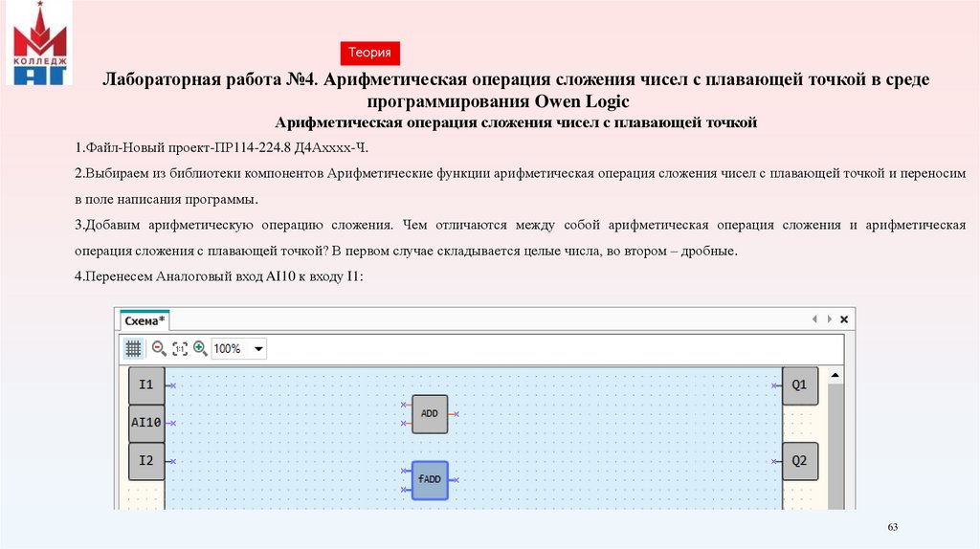Select the Q2 output block

pos(800,461)
